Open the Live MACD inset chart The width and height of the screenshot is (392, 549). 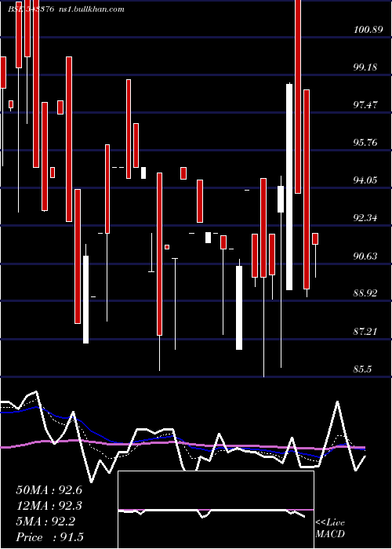(x=216, y=510)
